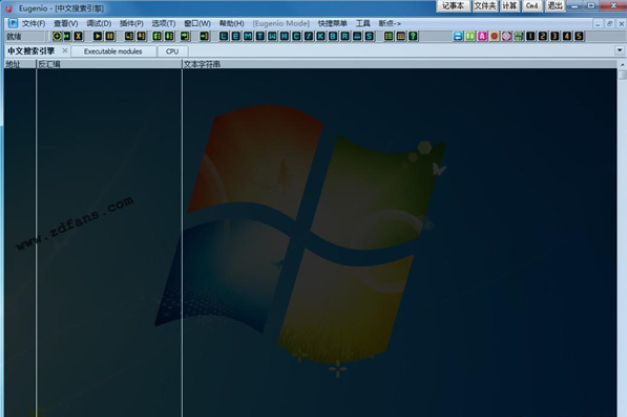627x417 pixels.
Task: Switch to the CPU tab
Action: coord(172,51)
